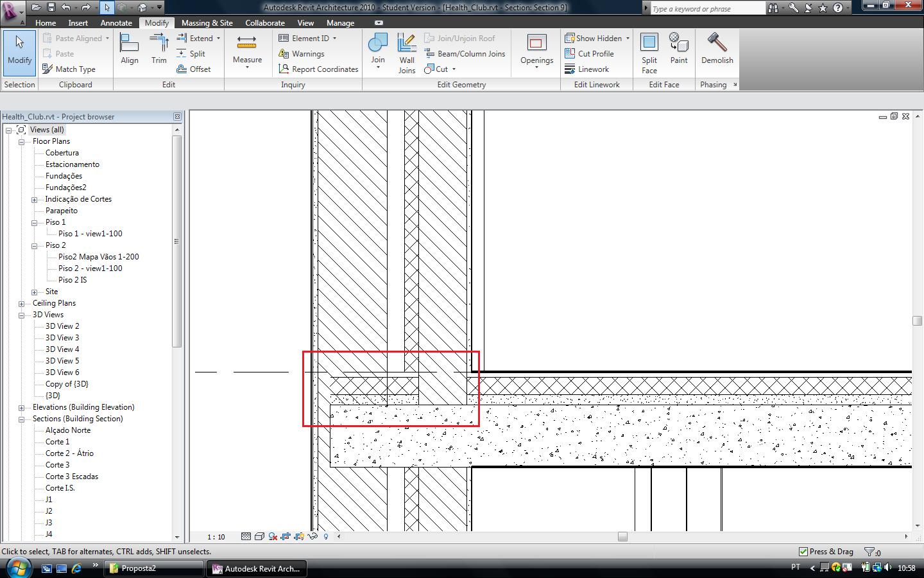924x578 pixels.
Task: Open the Manage ribbon tab
Action: (x=340, y=23)
